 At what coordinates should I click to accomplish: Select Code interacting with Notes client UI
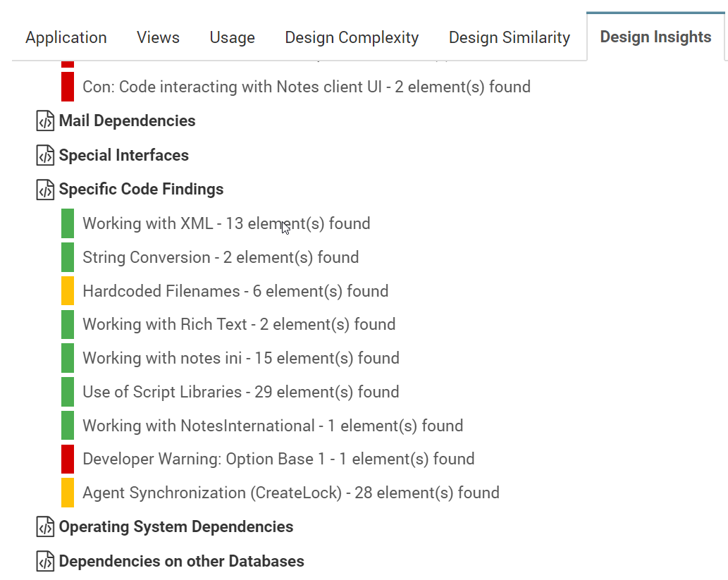click(307, 87)
